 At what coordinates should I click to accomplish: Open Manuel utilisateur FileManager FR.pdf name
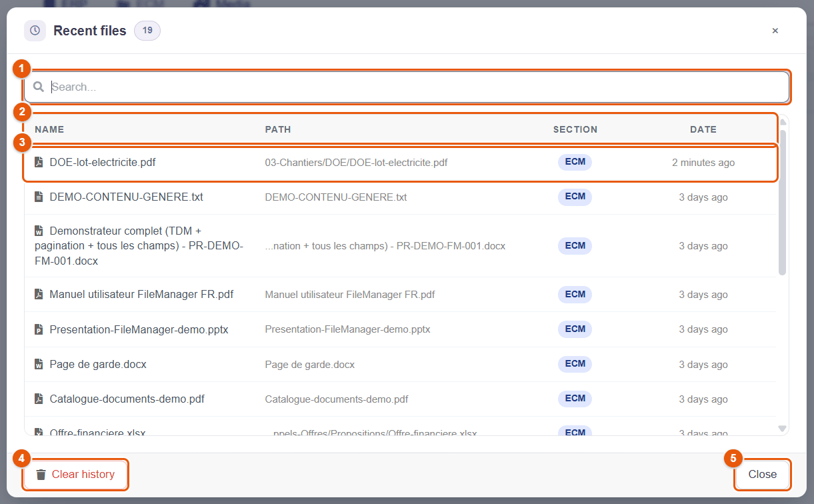point(141,294)
